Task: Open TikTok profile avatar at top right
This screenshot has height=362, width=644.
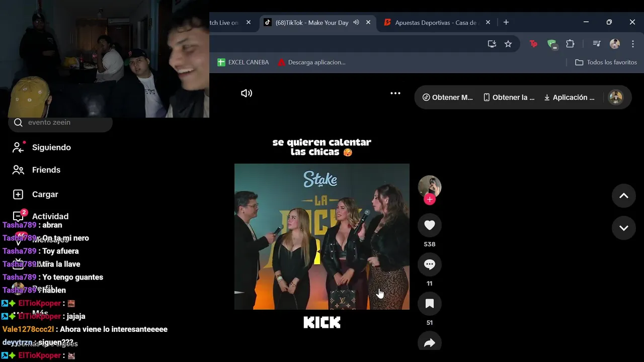Action: [x=616, y=97]
